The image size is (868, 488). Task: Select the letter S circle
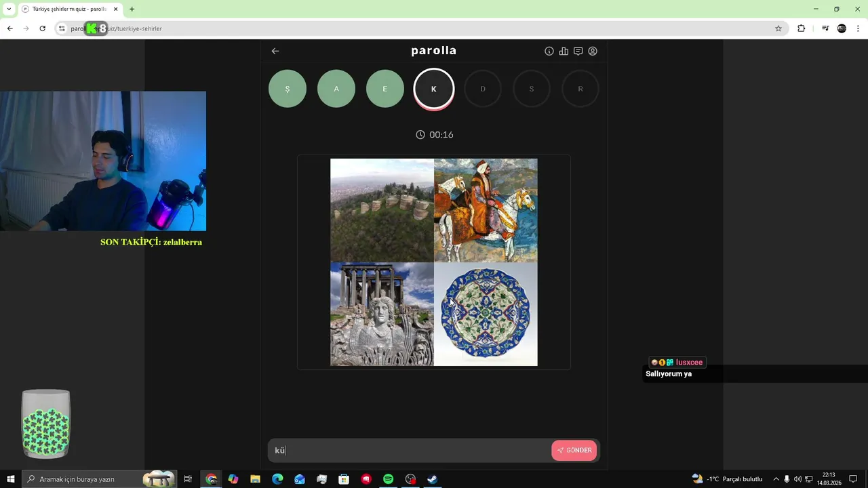(x=532, y=89)
